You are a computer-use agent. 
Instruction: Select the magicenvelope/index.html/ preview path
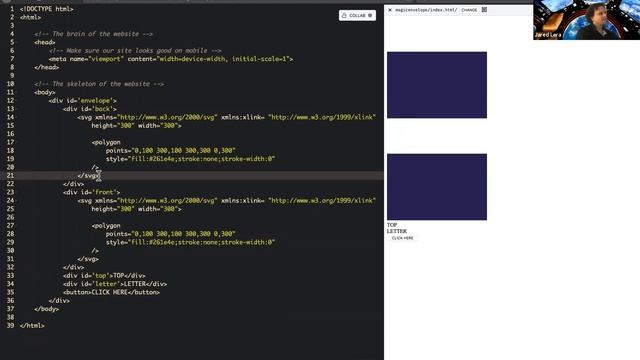click(x=426, y=10)
